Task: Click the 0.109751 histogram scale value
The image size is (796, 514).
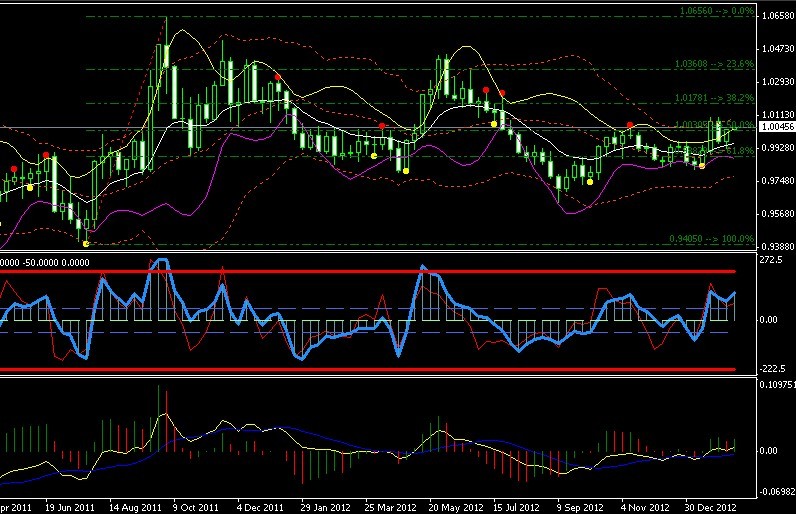Action: coord(777,385)
